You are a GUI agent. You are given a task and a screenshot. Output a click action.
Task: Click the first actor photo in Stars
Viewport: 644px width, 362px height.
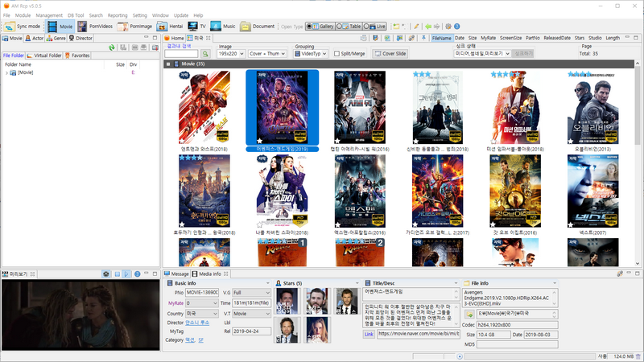coord(287,301)
